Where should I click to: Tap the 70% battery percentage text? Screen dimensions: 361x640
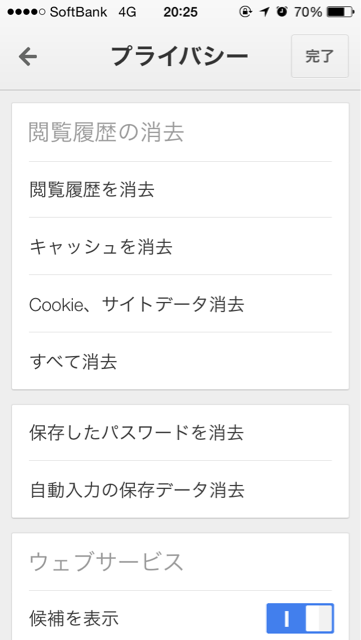tap(308, 12)
